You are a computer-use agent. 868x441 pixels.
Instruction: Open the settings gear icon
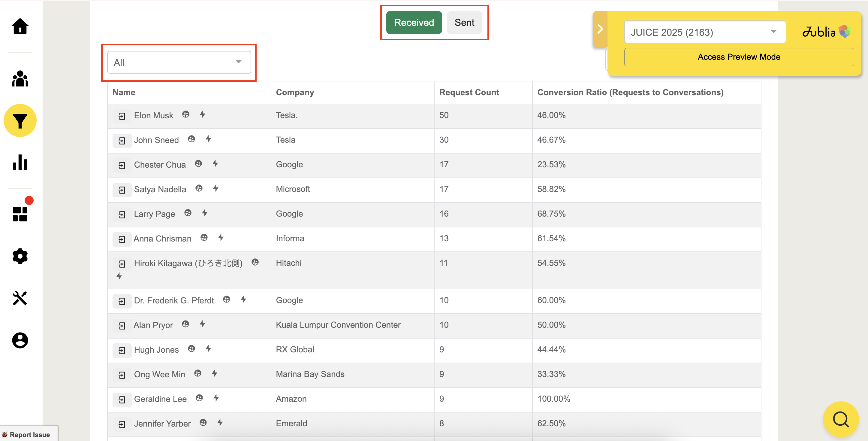coord(20,256)
